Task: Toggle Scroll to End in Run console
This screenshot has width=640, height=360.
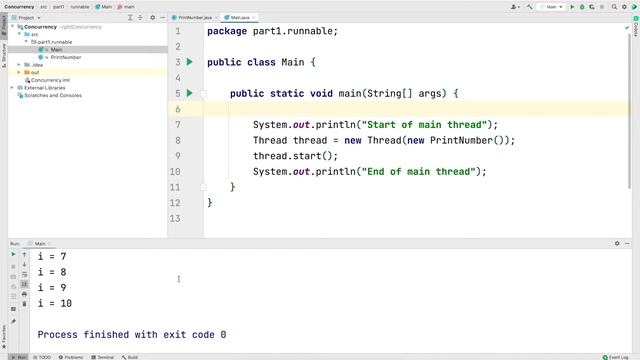Action: pyautogui.click(x=24, y=284)
